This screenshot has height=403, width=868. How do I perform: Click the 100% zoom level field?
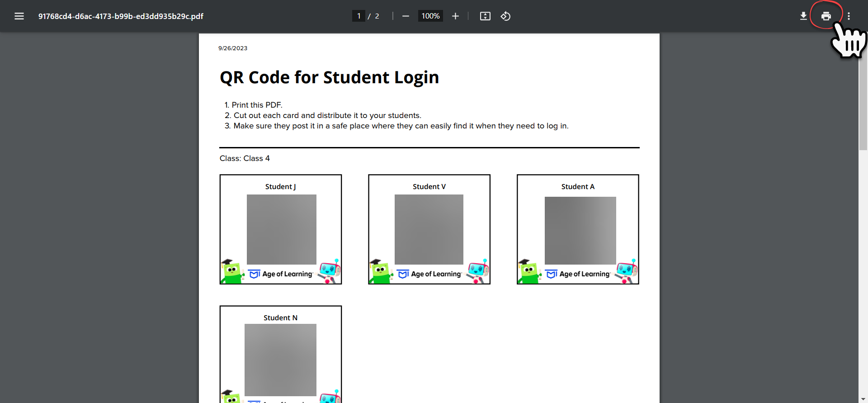coord(430,16)
